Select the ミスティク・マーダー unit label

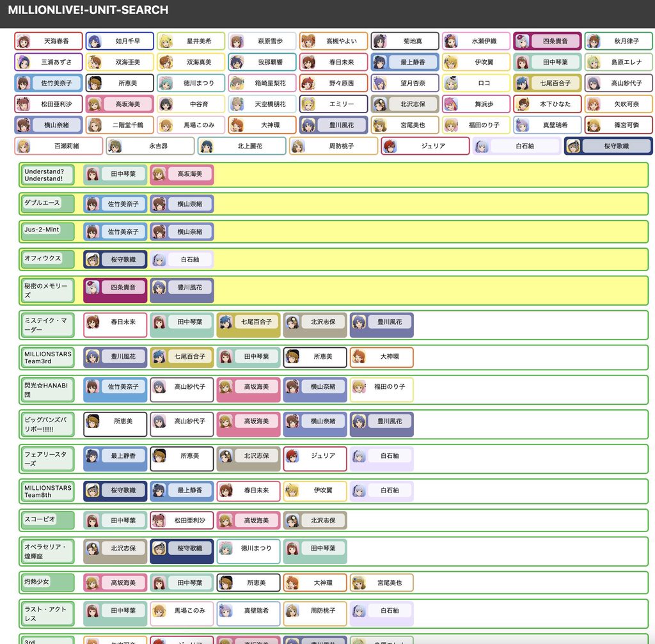[x=47, y=325]
